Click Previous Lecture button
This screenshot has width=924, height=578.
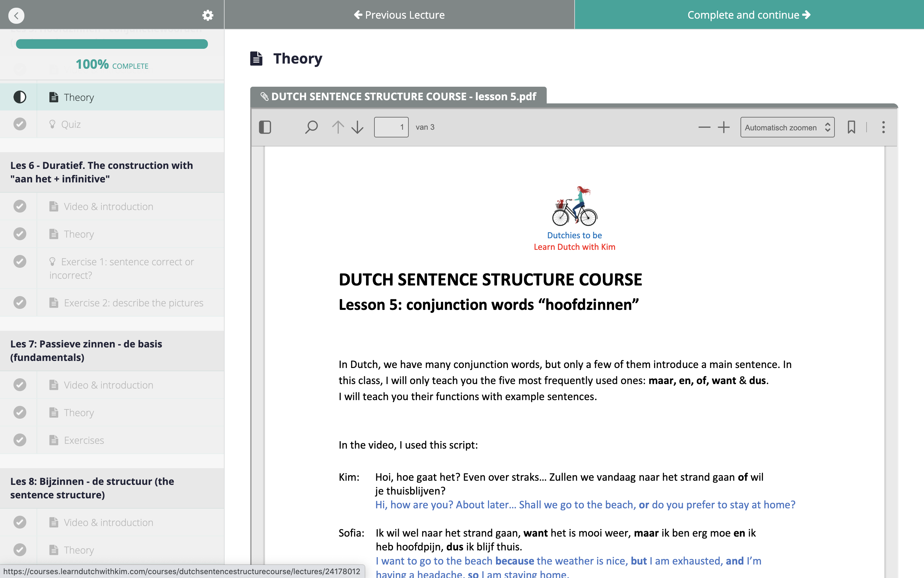coord(399,14)
